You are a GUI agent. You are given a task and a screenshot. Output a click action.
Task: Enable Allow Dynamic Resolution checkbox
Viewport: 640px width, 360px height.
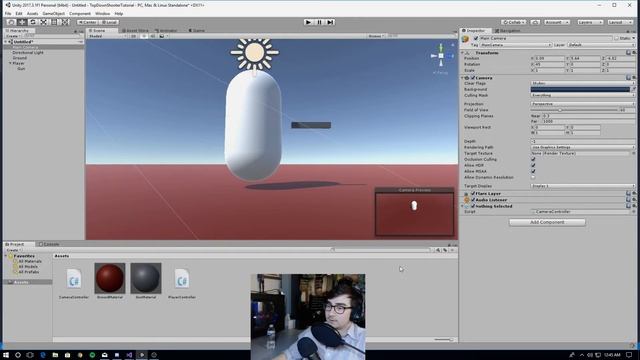coord(533,177)
